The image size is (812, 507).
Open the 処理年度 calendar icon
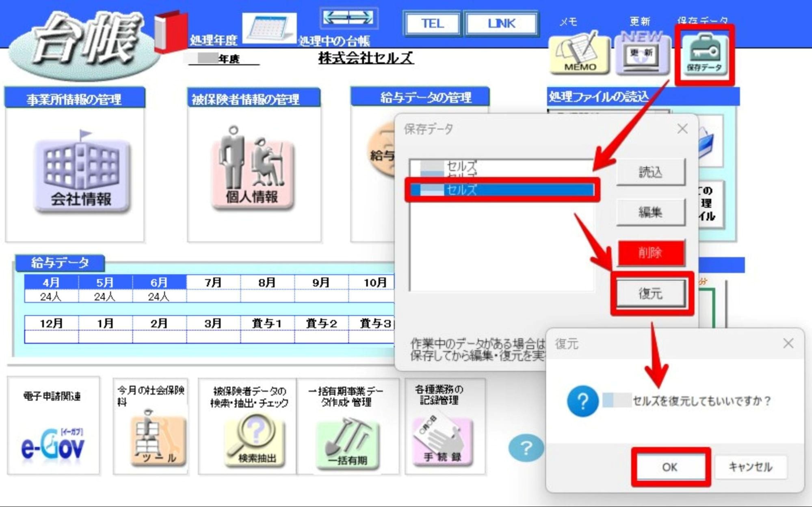click(x=269, y=28)
